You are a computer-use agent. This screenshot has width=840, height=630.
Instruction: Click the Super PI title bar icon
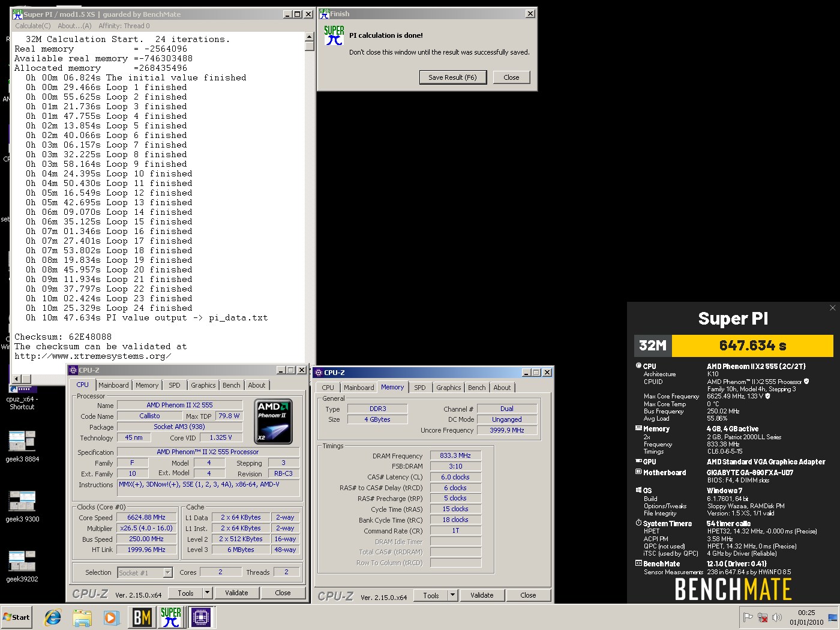(17, 14)
